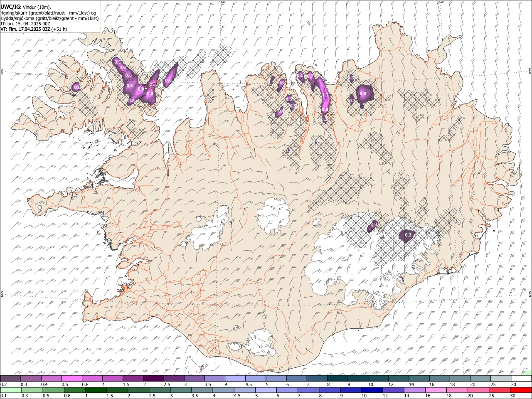Click the 'VT: Fim. 17.04.2025 03Z (+51 h)' line

click(34, 29)
